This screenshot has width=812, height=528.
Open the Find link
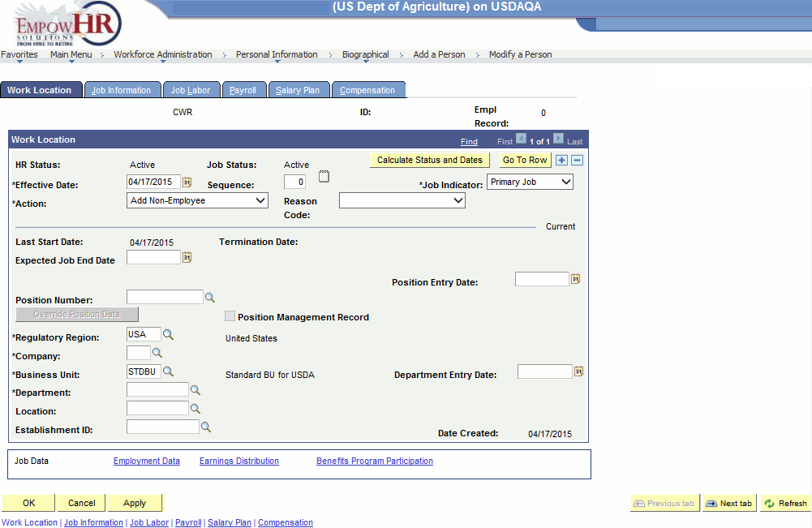[x=469, y=142]
